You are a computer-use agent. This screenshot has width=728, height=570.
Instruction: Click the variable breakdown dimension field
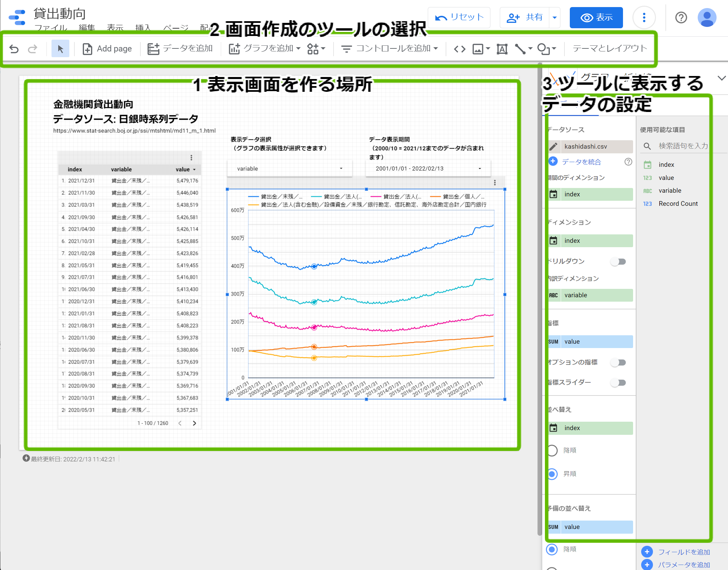click(590, 295)
